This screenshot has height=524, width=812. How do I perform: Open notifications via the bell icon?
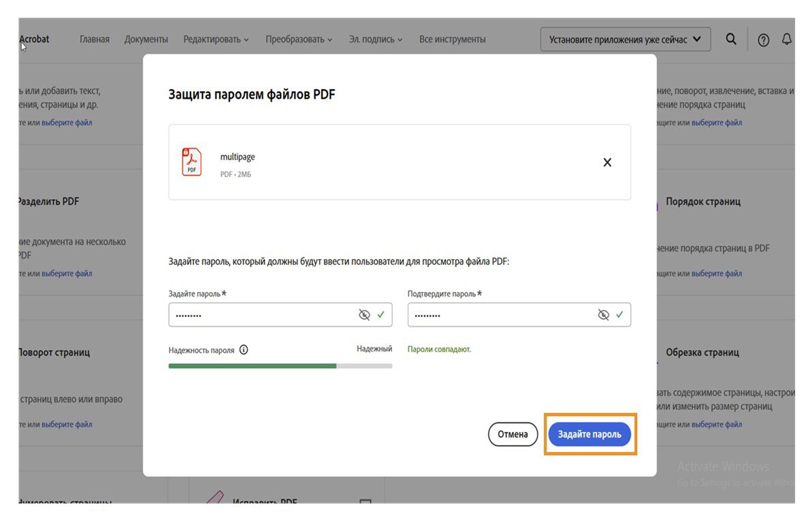[x=787, y=39]
